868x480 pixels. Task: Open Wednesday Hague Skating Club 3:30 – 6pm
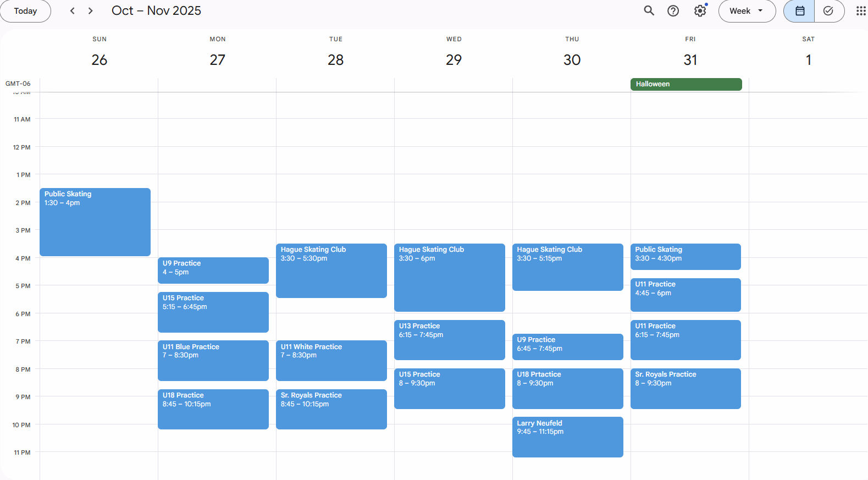(450, 278)
